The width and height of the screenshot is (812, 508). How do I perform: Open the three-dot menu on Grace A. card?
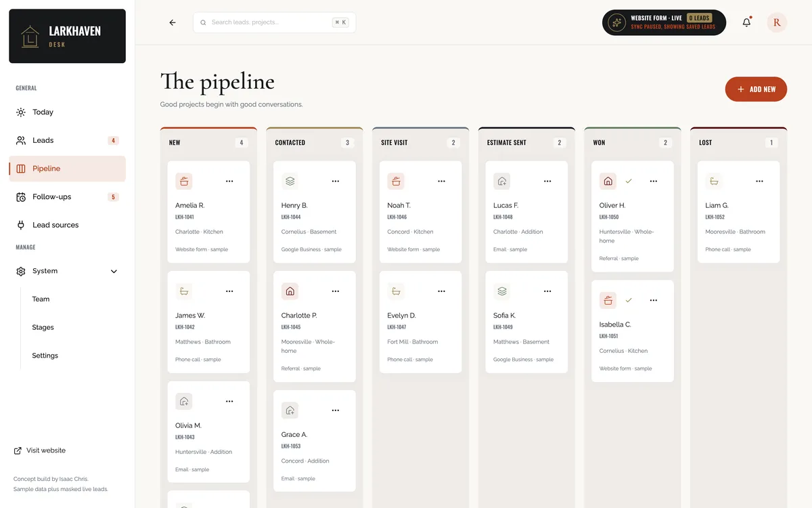[x=336, y=410]
